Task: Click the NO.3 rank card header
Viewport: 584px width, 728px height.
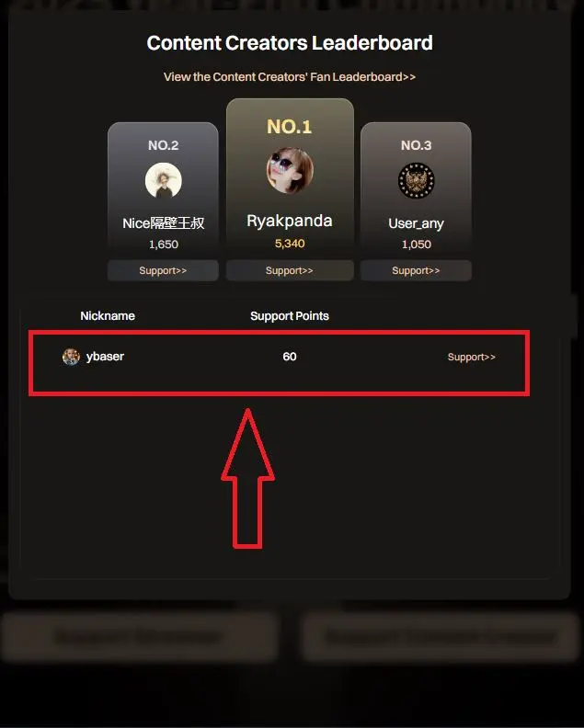Action: 417,145
